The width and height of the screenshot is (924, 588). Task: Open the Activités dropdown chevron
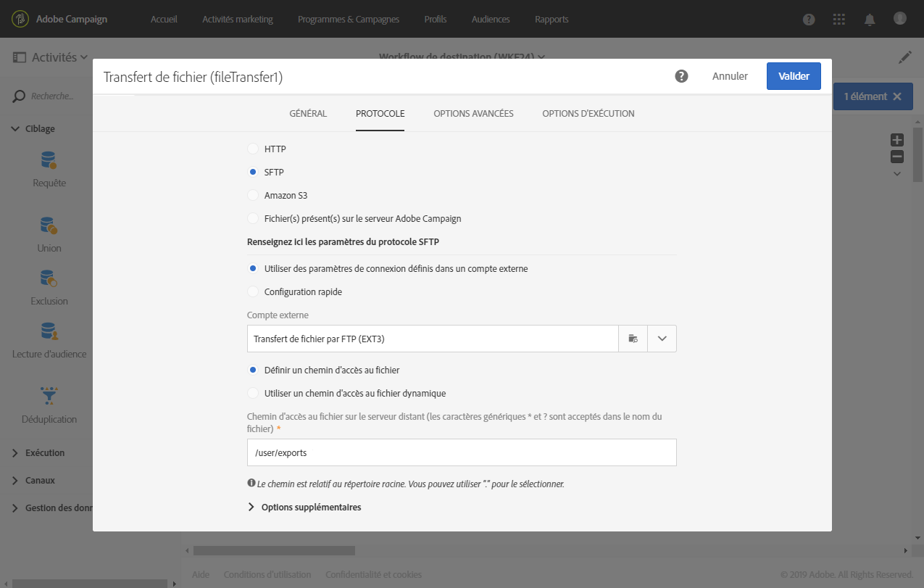click(83, 57)
